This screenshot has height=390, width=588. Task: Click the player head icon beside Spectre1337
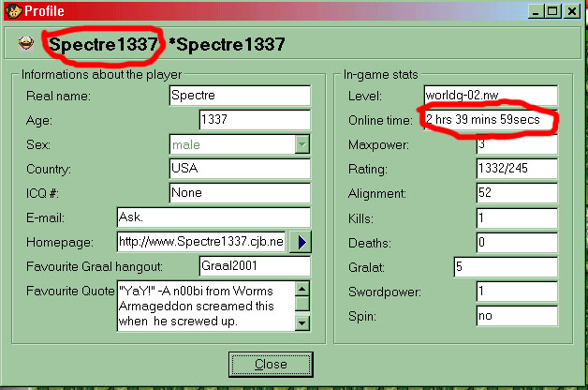tap(29, 44)
